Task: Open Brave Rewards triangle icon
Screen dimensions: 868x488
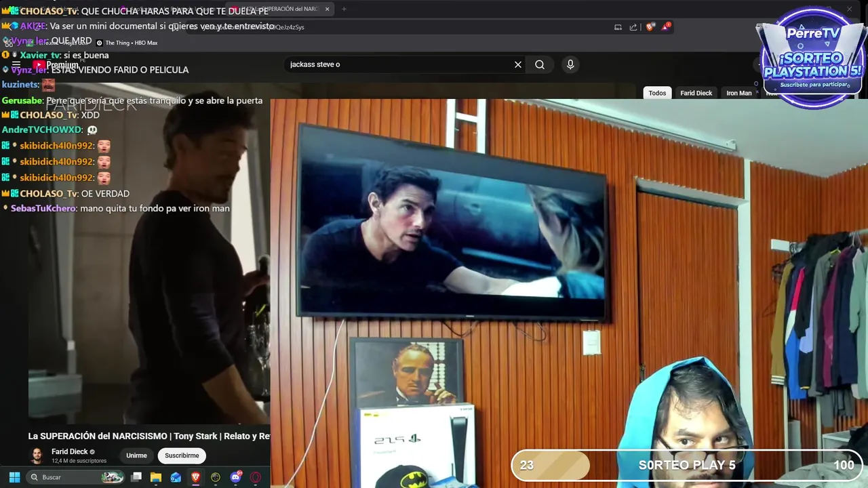Action: pyautogui.click(x=667, y=27)
